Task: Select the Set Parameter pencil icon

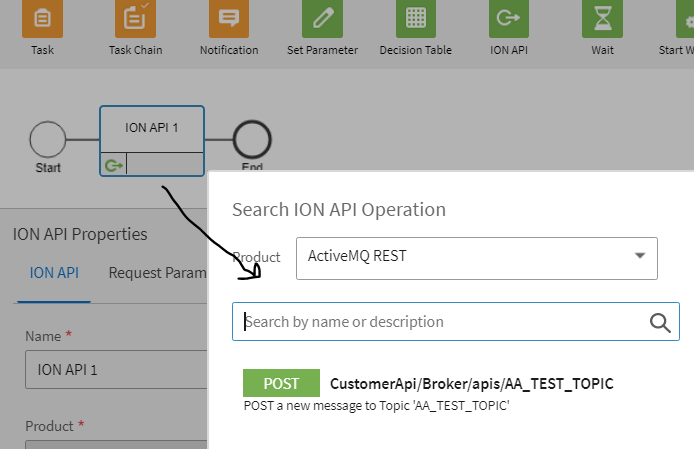Action: pyautogui.click(x=322, y=18)
